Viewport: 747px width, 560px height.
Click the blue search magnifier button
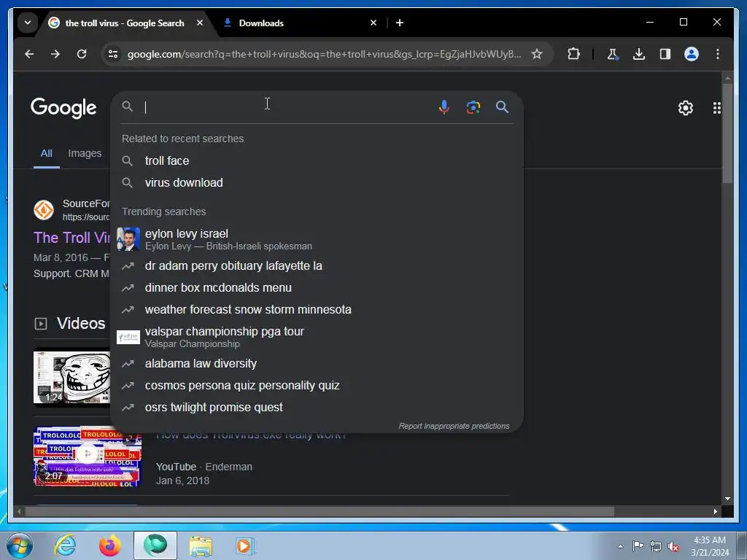click(x=502, y=106)
